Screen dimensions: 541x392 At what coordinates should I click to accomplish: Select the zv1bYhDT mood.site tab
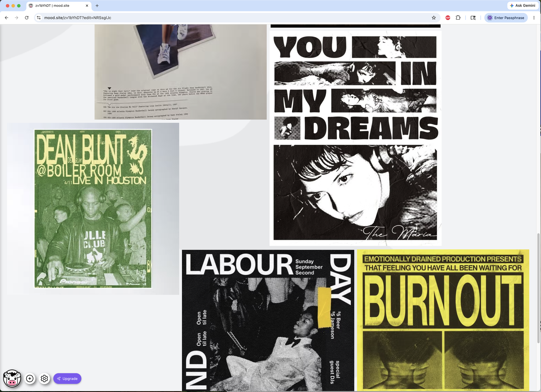(x=59, y=5)
